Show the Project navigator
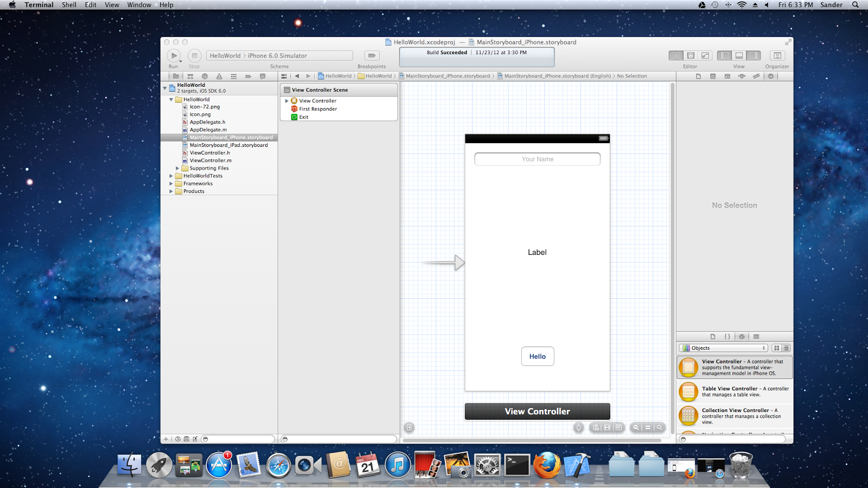 pyautogui.click(x=176, y=76)
